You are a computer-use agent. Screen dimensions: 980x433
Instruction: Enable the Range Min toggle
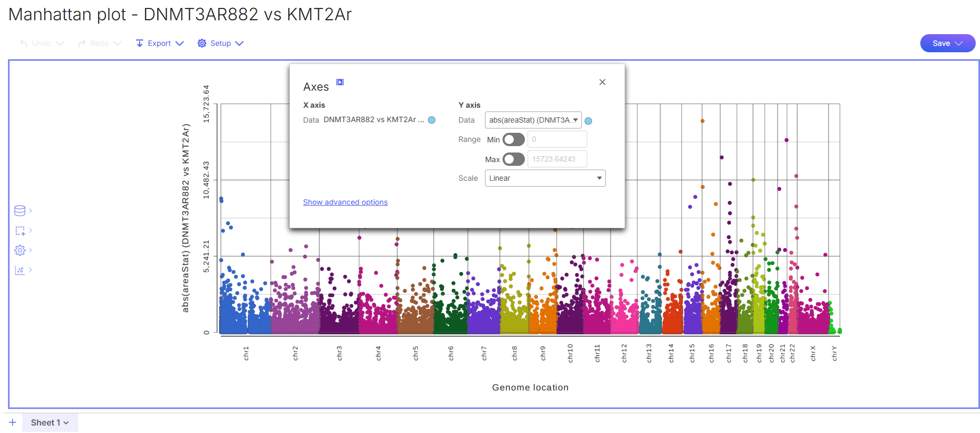click(x=513, y=140)
